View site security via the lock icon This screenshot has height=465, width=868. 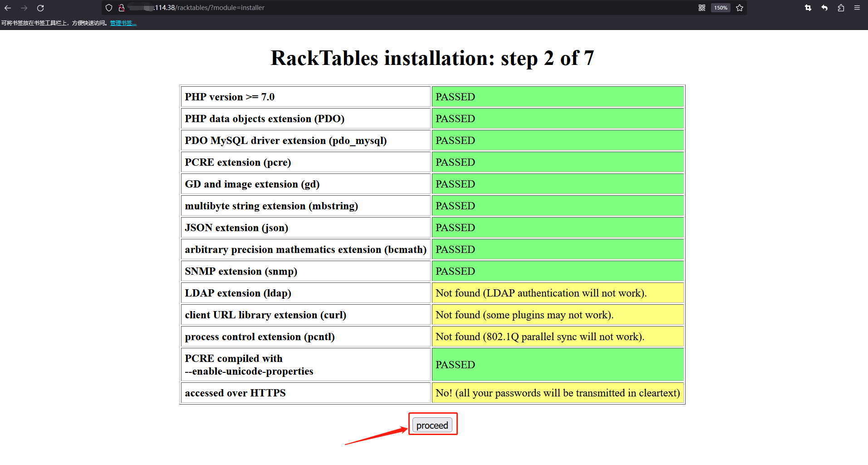click(x=121, y=8)
